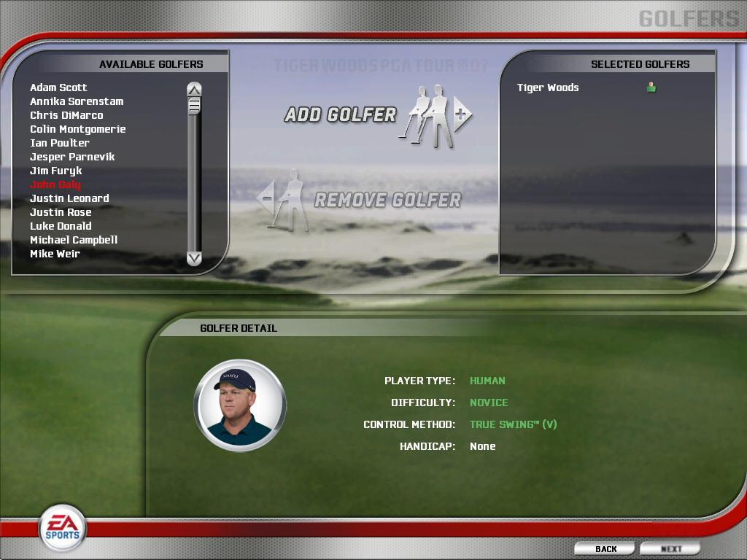Click the highlighted John Daly entry
The height and width of the screenshot is (560, 747).
[x=55, y=184]
